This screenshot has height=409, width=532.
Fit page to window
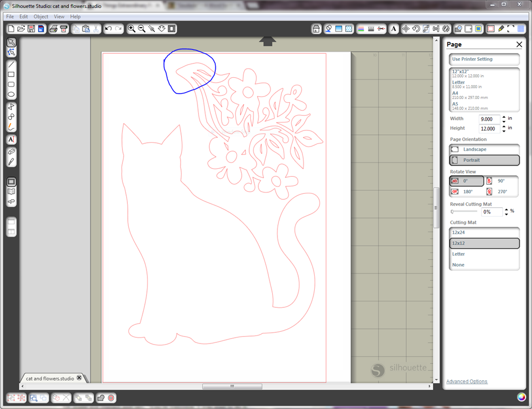point(172,29)
